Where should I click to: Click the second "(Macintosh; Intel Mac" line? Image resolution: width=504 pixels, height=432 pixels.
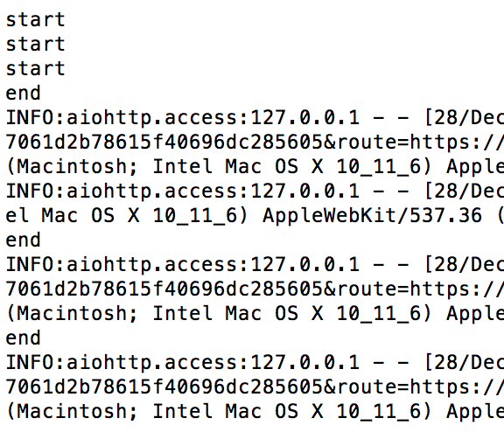(255, 314)
